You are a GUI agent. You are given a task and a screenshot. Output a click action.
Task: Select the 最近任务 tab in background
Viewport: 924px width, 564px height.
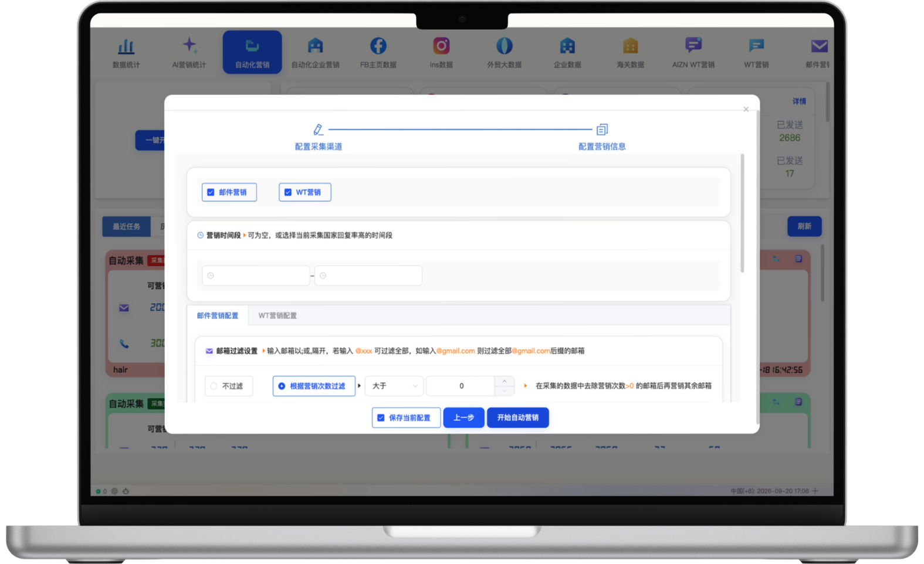(126, 226)
